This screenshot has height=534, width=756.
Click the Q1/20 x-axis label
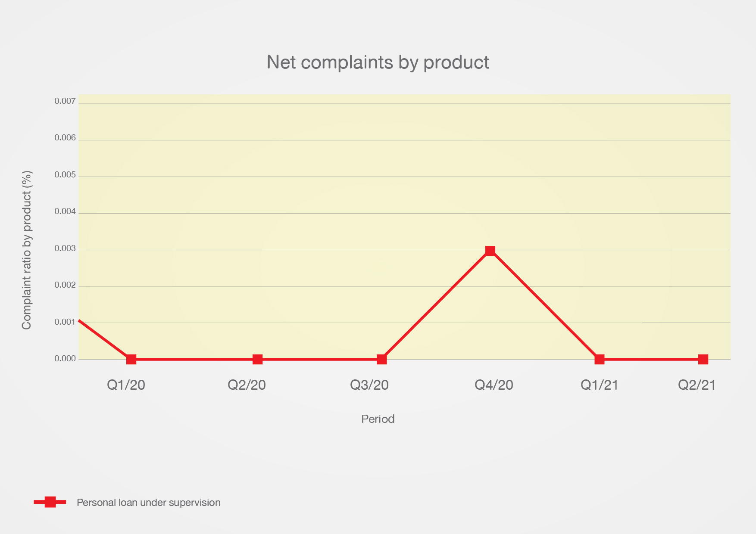coord(126,385)
